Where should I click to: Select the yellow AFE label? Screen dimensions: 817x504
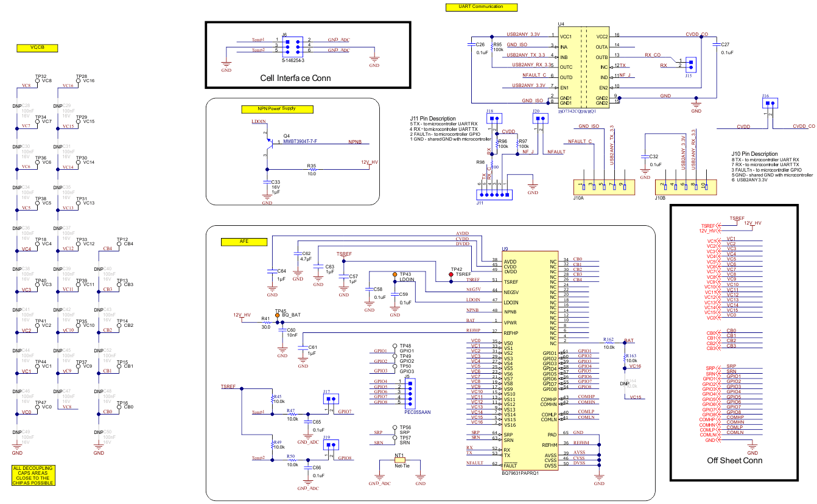(x=244, y=242)
